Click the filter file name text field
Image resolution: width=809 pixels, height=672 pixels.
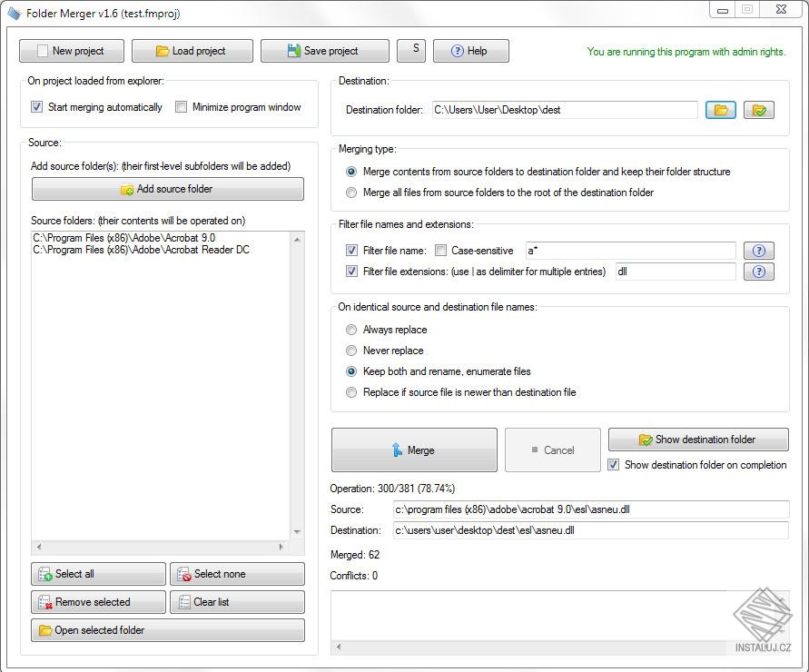point(630,251)
